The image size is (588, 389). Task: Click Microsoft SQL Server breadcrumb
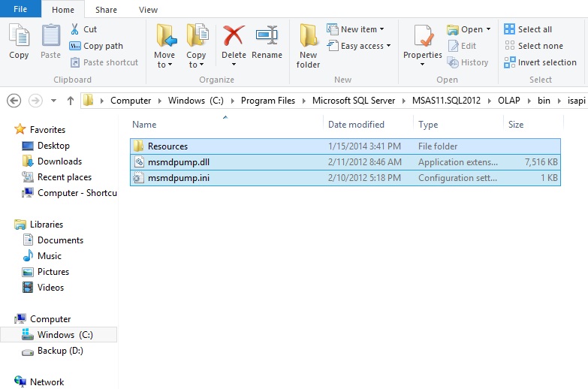click(x=354, y=101)
